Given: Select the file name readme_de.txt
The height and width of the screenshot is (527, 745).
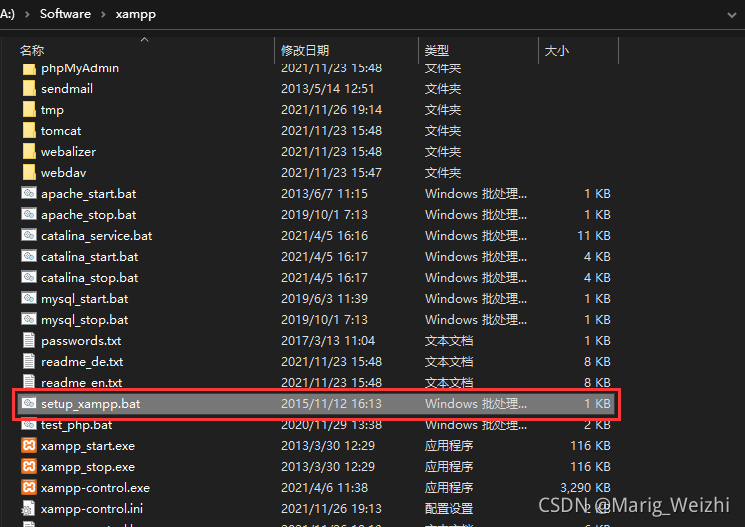Looking at the screenshot, I should coord(82,362).
